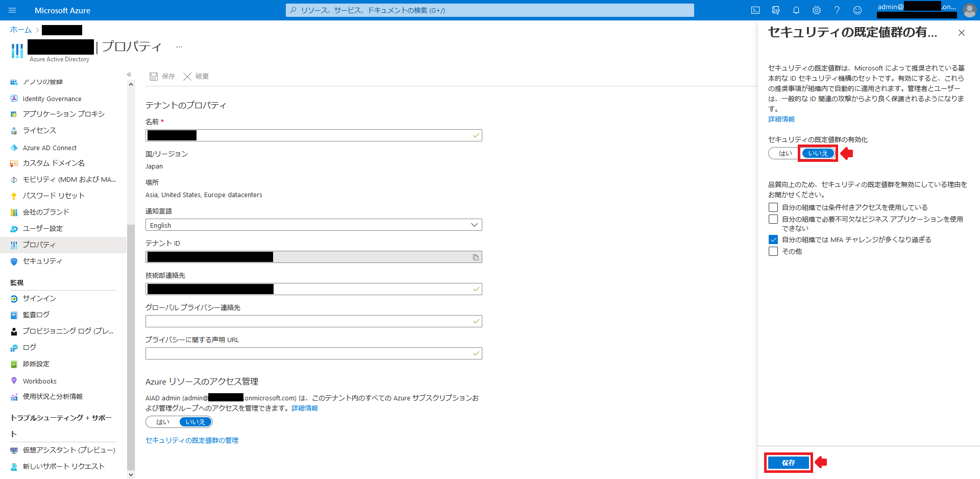Click sidebar scrollbar up arrow

131,85
